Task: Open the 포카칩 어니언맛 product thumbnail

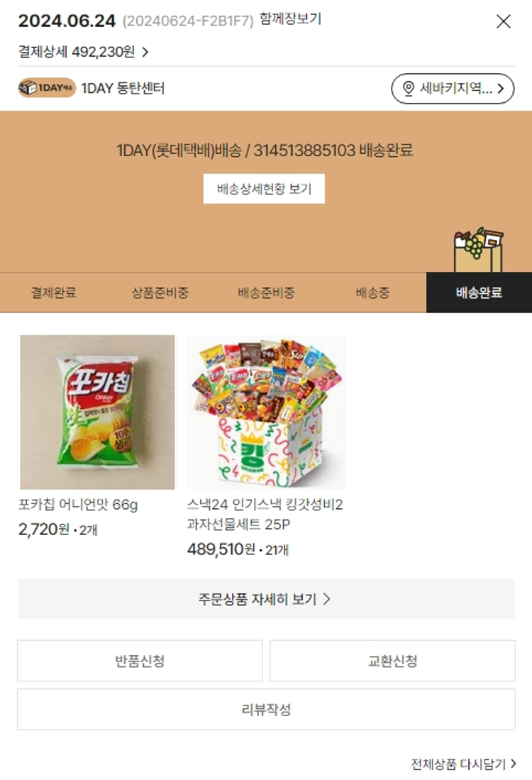Action: click(97, 412)
